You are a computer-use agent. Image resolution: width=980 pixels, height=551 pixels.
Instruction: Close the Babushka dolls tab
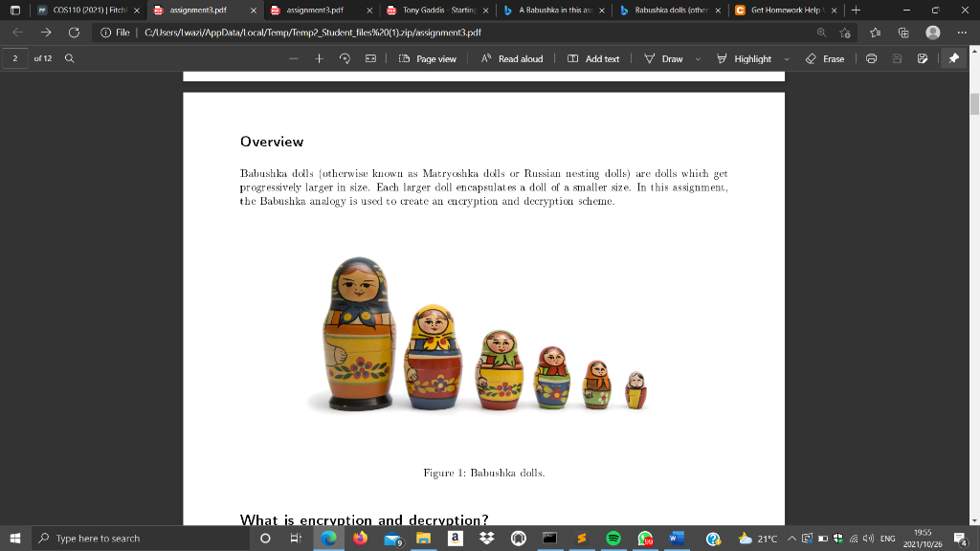click(718, 11)
